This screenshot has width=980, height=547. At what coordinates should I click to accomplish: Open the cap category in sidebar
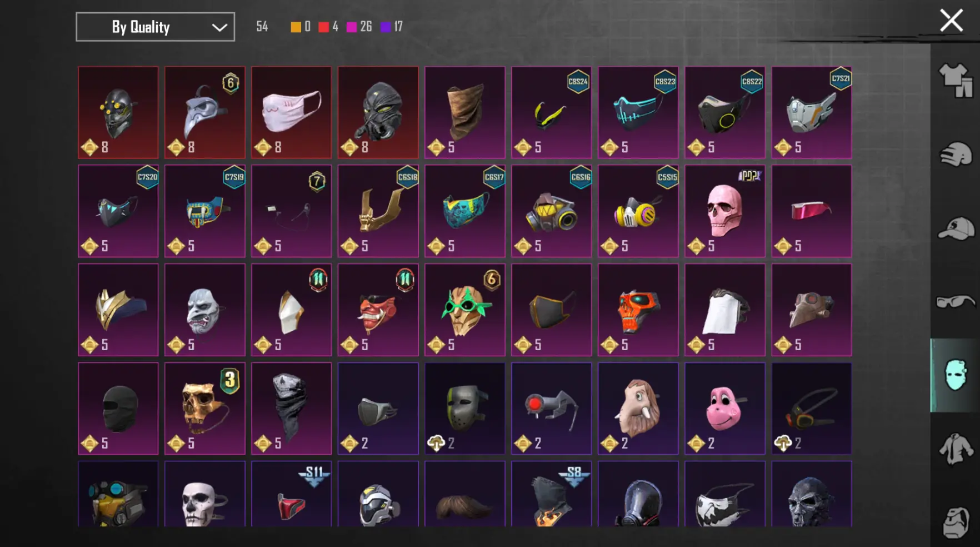click(x=956, y=228)
